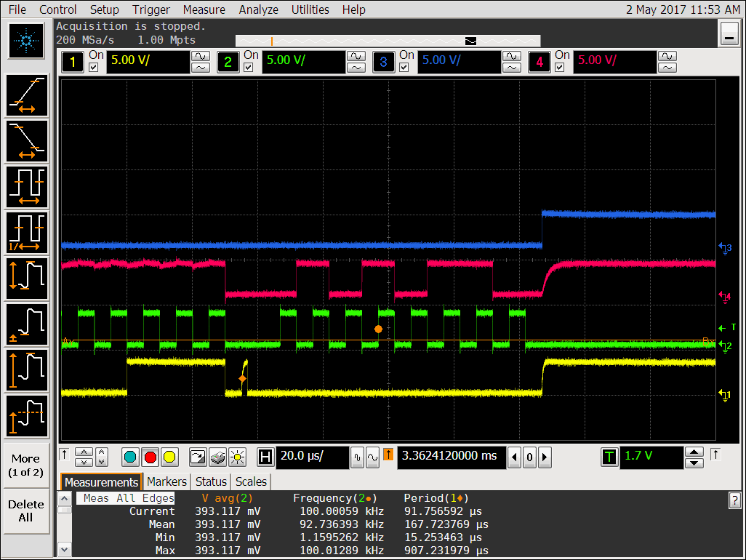Click the Agilent starburst logo icon
The height and width of the screenshot is (560, 746).
click(26, 41)
